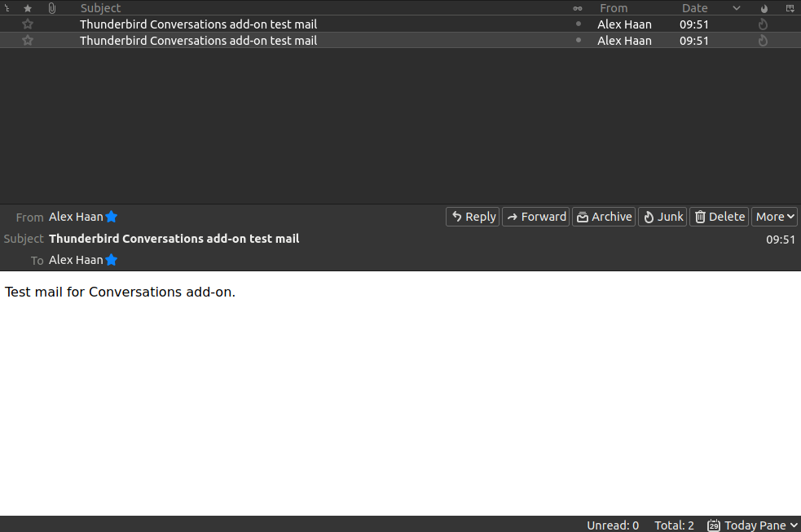Click the thread column icon in the message list
Screen dimensions: 801x532
click(x=7, y=7)
